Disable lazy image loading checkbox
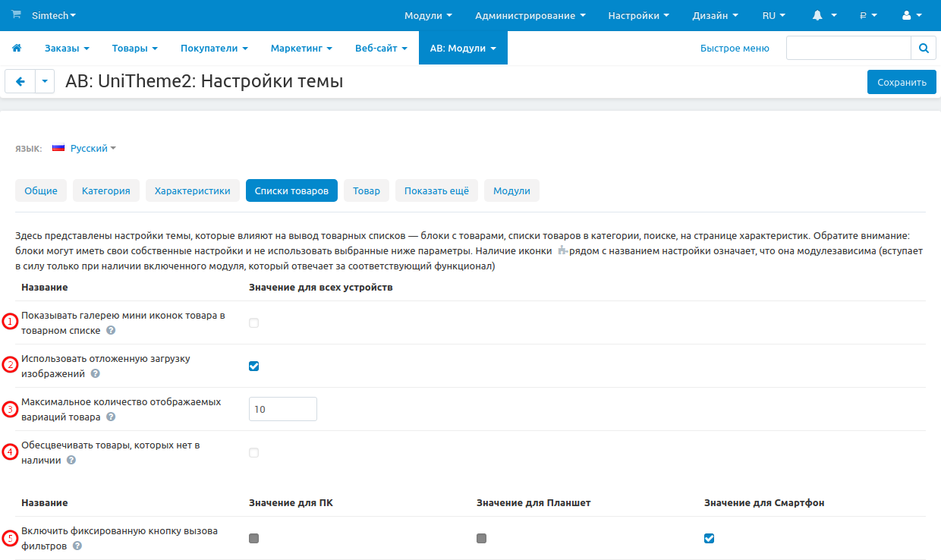The width and height of the screenshot is (941, 560). click(253, 366)
